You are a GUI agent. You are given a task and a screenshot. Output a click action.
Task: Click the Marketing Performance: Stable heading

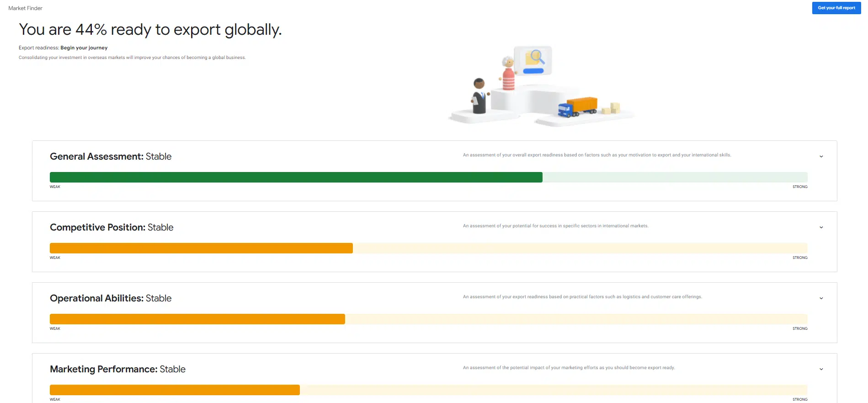coord(117,369)
